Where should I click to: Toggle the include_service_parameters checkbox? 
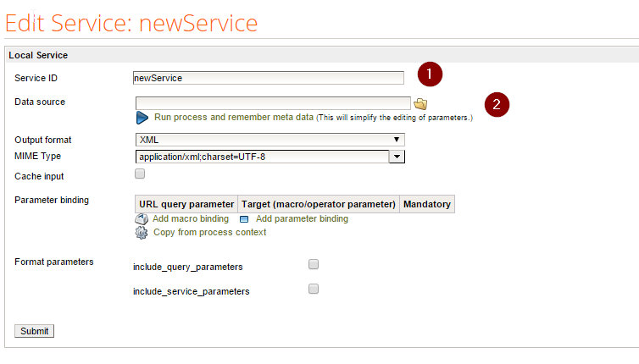[x=314, y=289]
